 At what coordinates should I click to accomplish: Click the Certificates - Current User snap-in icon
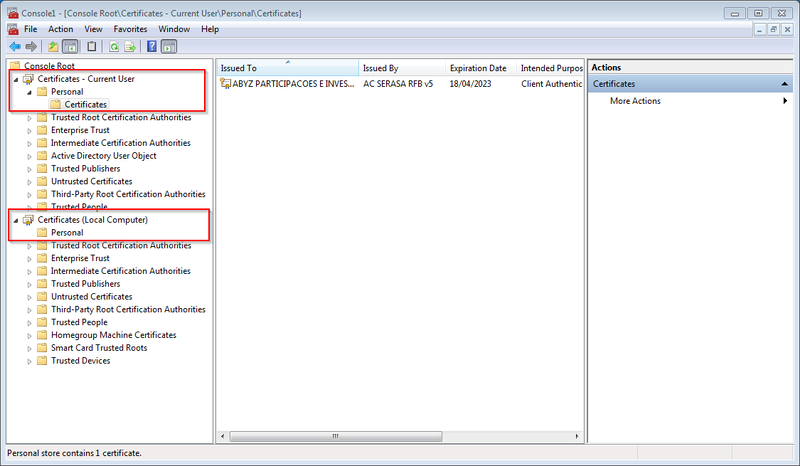point(29,79)
